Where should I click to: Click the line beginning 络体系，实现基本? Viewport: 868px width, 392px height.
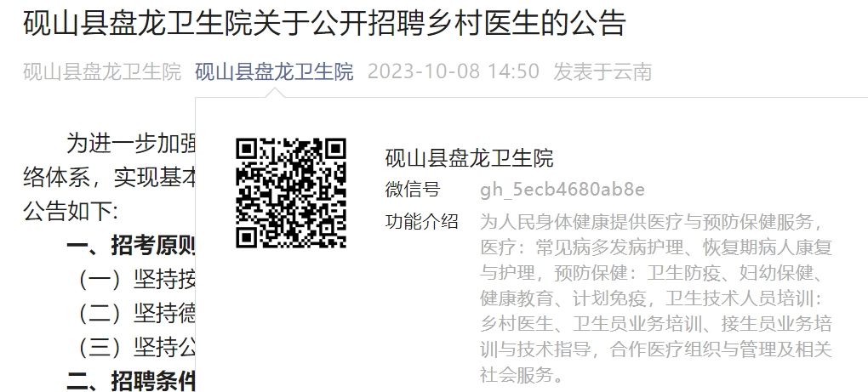point(109,178)
